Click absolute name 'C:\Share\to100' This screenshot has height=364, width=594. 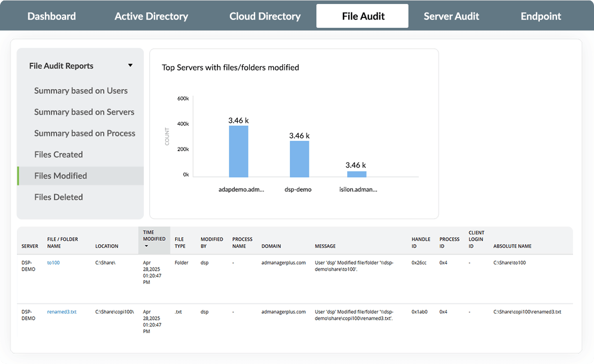tap(509, 263)
